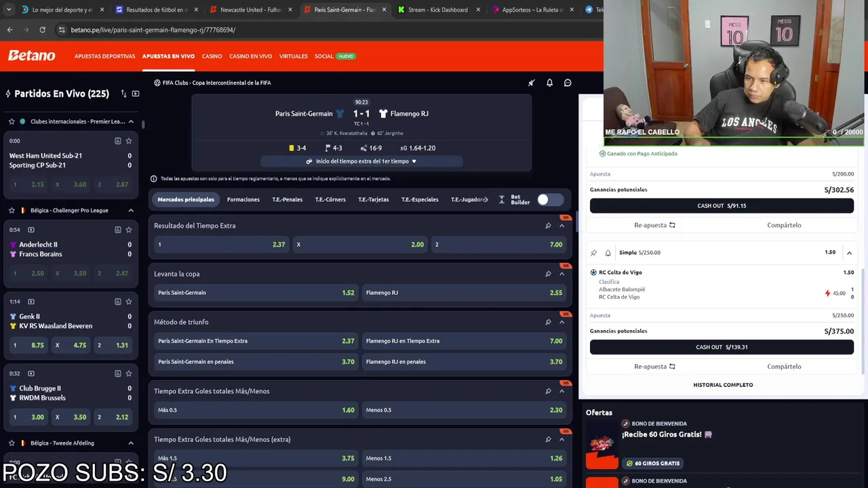
Task: Click Historial Completo link
Action: [x=723, y=385]
